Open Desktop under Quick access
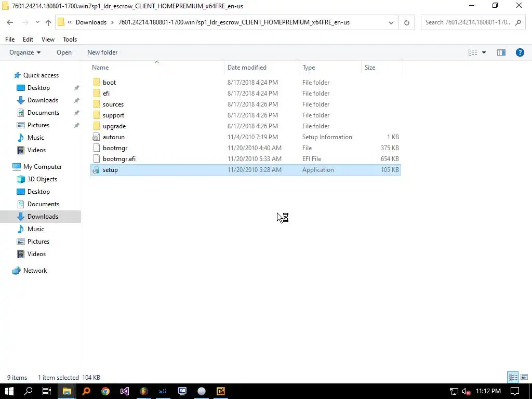Viewport: 532px width, 399px height. (38, 87)
